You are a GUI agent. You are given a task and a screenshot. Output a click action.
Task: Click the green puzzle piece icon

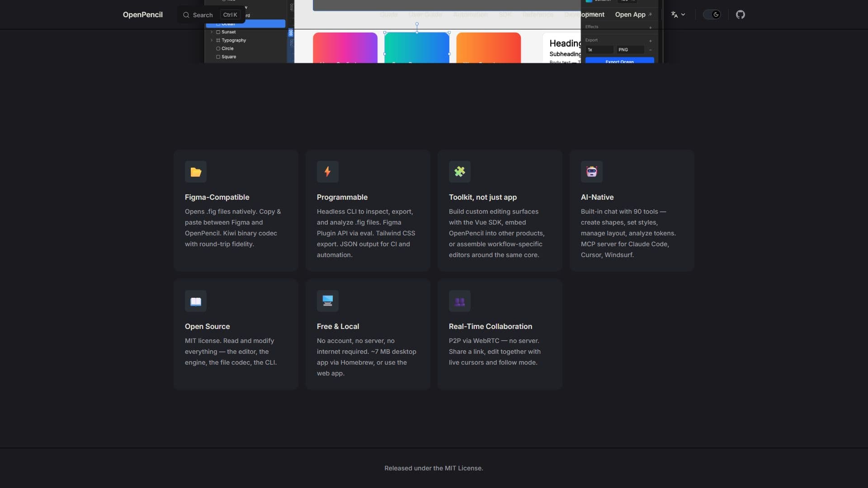[459, 172]
